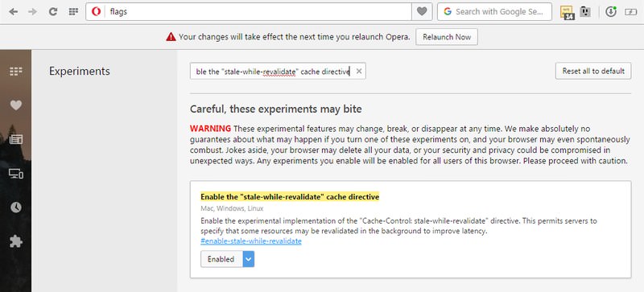Go back with the back arrow
Screen dimensions: 644x292
point(13,11)
